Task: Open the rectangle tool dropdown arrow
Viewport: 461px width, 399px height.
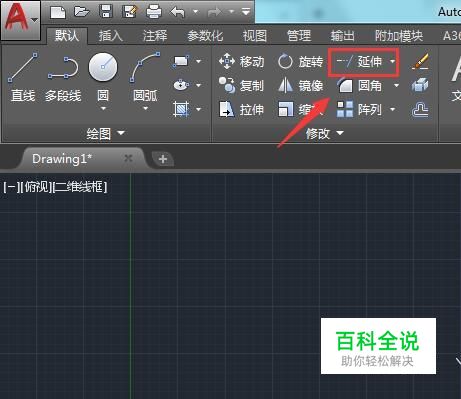Action: (199, 61)
